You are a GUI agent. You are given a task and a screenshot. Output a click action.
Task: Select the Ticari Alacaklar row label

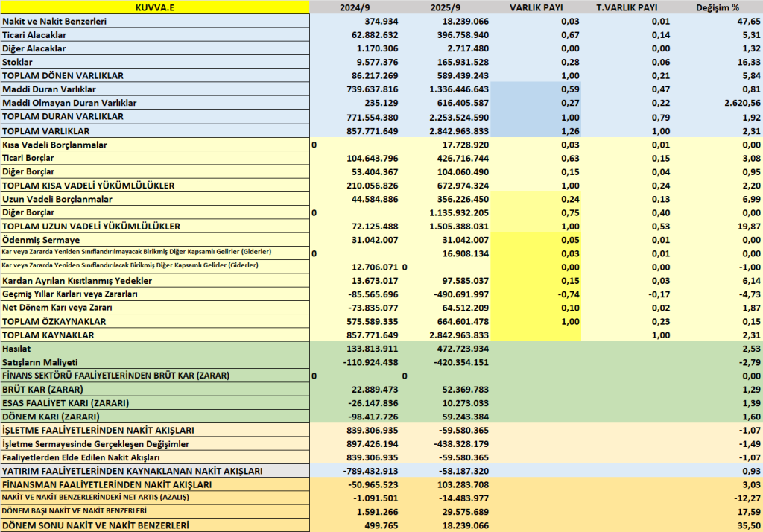click(x=34, y=35)
